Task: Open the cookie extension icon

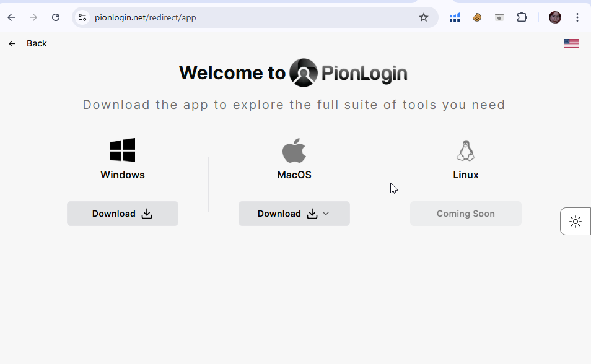Action: [477, 17]
